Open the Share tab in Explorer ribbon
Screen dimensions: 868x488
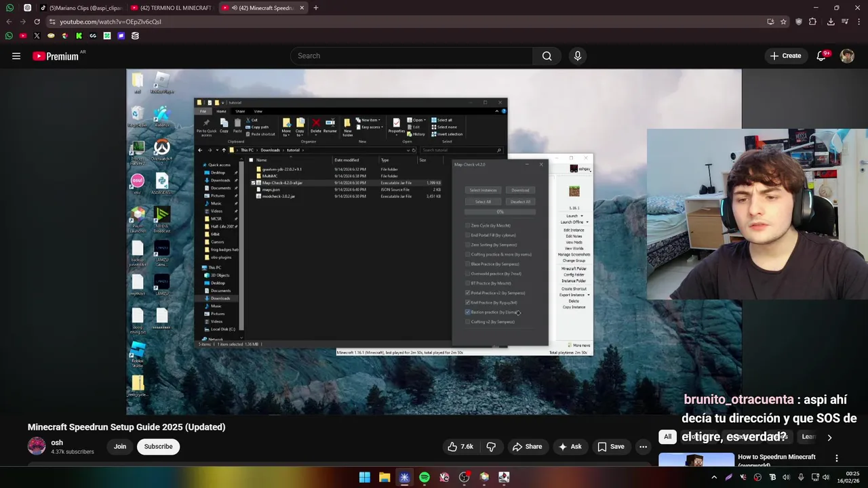pyautogui.click(x=240, y=111)
